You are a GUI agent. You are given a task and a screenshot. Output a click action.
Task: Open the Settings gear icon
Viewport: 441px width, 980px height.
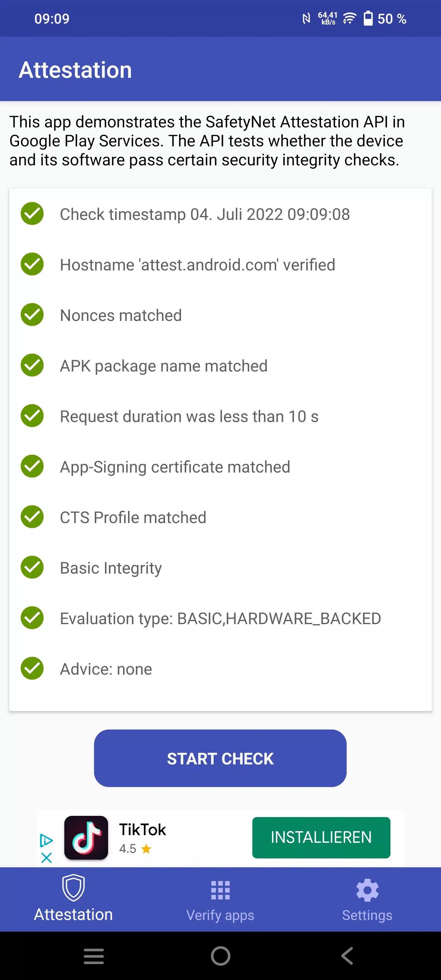[x=367, y=890]
